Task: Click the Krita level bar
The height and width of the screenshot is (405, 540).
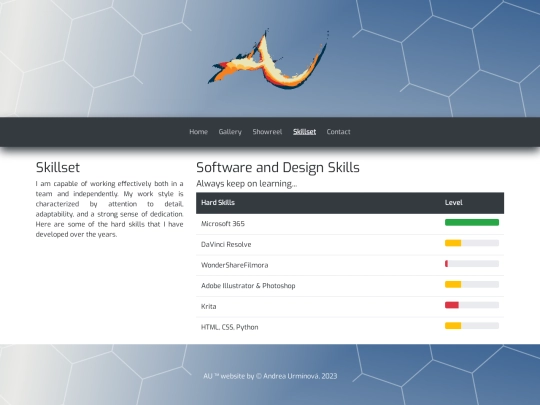Action: tap(472, 305)
